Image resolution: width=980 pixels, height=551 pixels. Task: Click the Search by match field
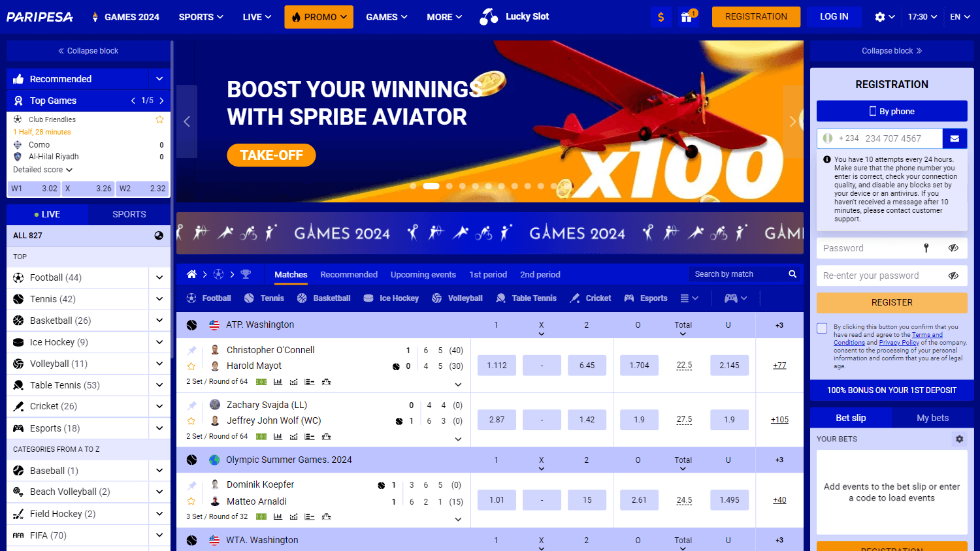coord(738,274)
